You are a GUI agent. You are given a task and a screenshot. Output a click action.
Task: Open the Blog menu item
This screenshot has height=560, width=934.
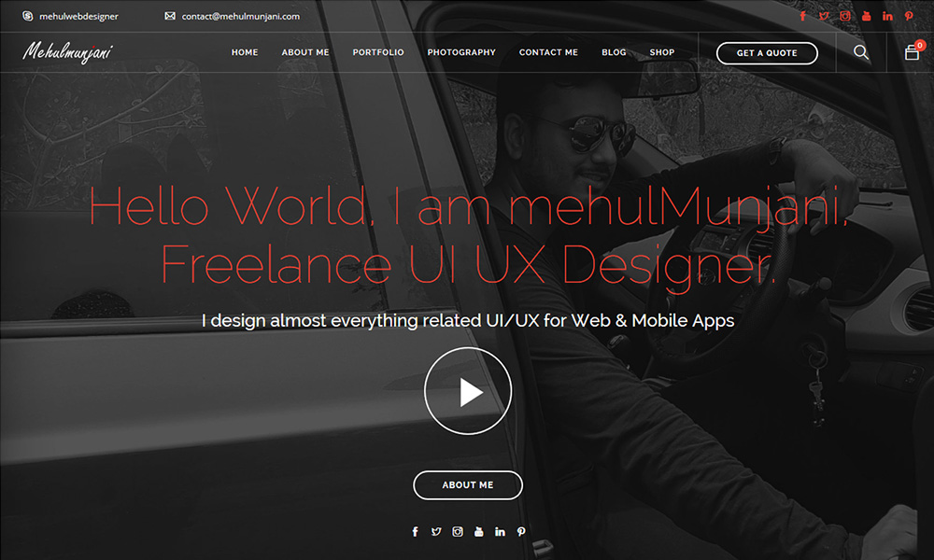614,53
